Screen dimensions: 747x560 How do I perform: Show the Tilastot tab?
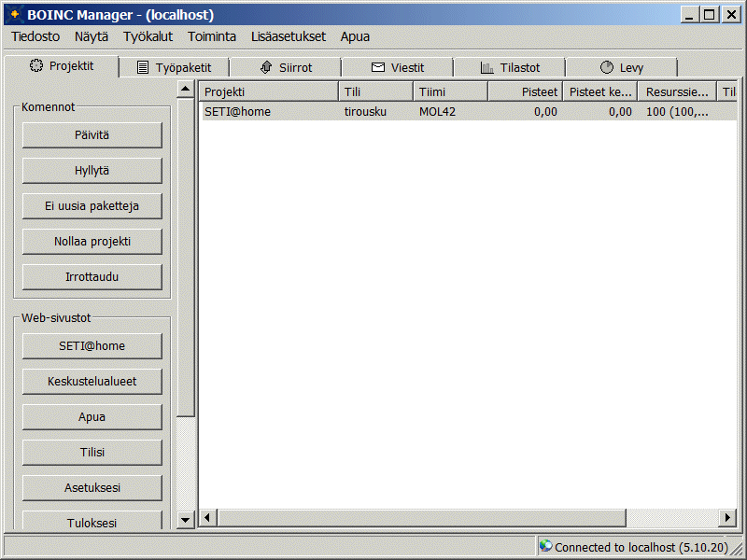click(x=510, y=67)
